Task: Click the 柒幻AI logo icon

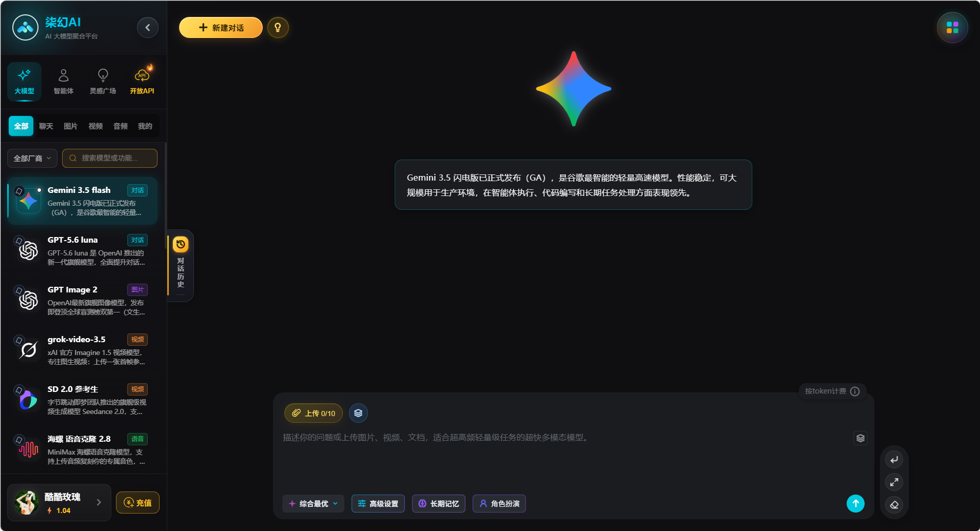Action: coord(25,28)
